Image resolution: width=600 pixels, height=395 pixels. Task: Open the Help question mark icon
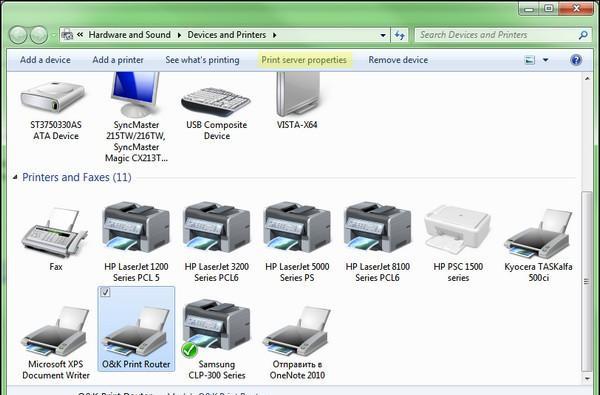point(576,60)
